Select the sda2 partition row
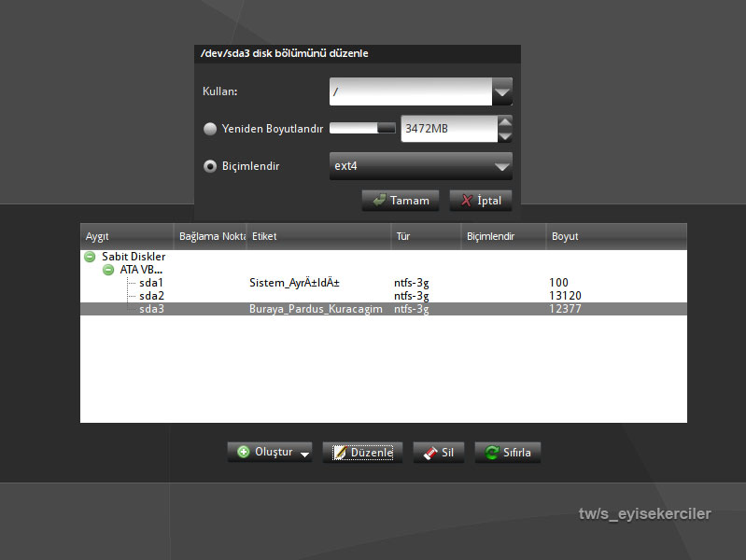The height and width of the screenshot is (560, 746). coord(384,296)
